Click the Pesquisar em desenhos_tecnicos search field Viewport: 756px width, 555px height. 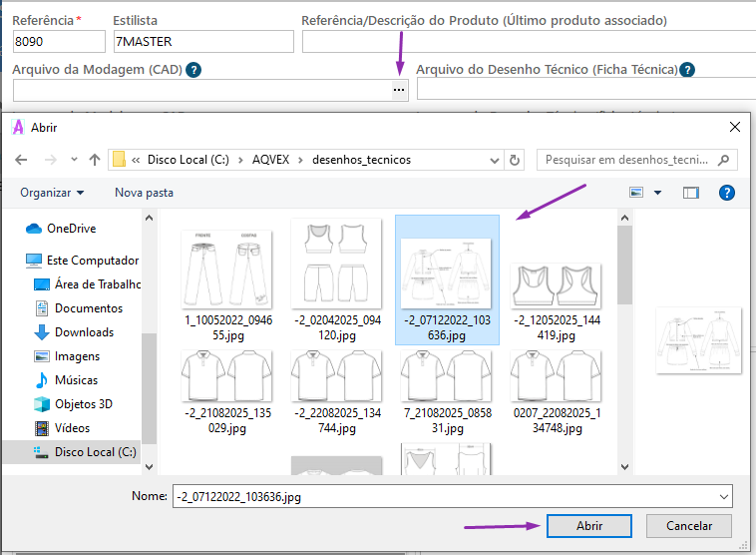(x=628, y=160)
